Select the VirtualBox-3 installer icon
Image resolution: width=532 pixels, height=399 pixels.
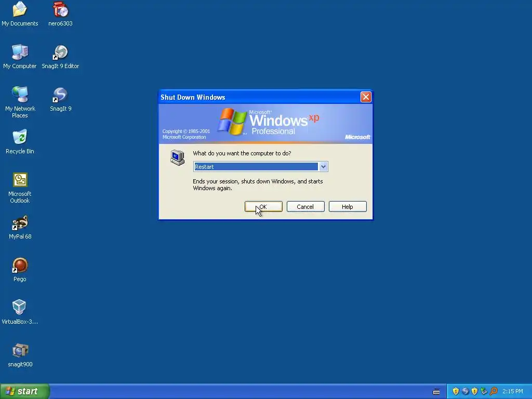tap(20, 312)
